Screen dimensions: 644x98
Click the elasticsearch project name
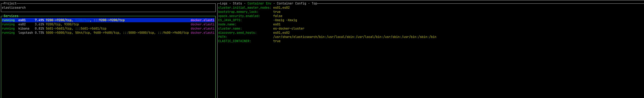14,8
